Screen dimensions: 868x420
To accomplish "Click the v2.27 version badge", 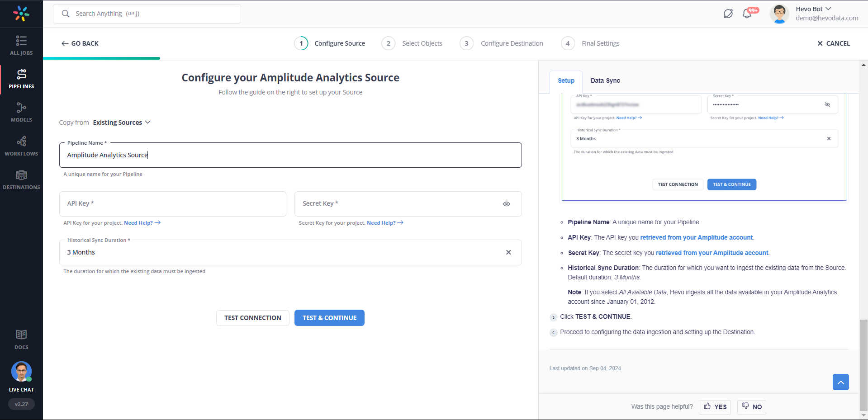I will [x=21, y=404].
